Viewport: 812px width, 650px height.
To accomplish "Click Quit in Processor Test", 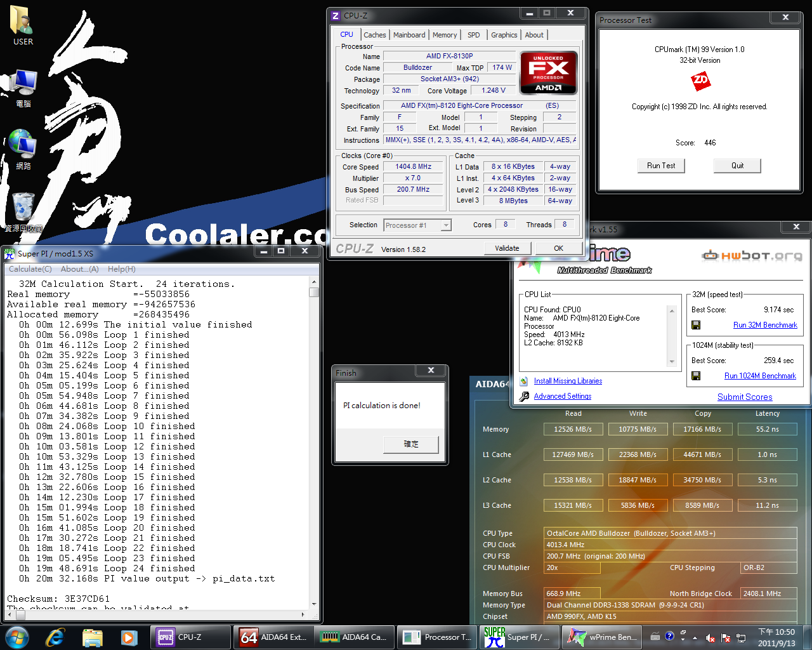I will [737, 166].
